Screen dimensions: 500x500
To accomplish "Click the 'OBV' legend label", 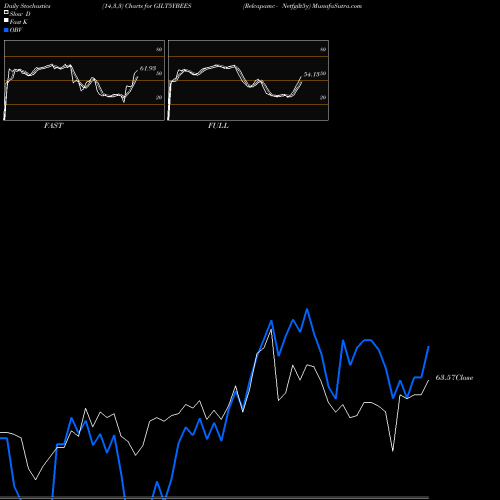I will click(16, 30).
